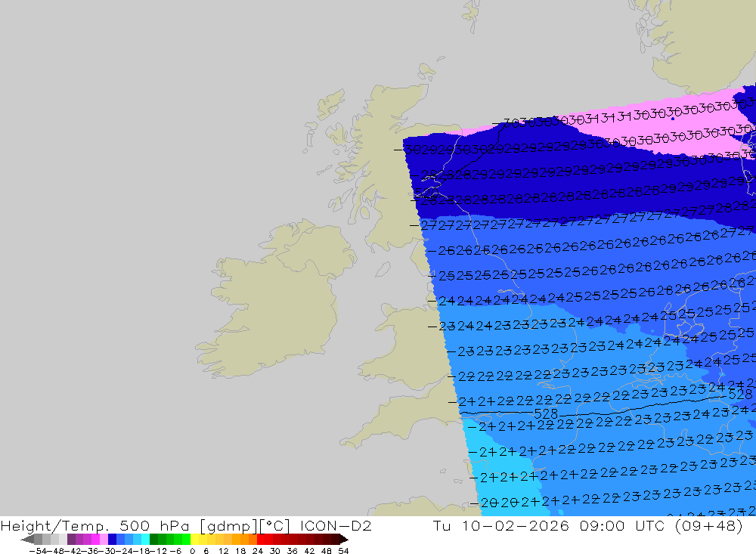
Task: Click the bright yellow legend swatch above 0
Action: coord(194,540)
